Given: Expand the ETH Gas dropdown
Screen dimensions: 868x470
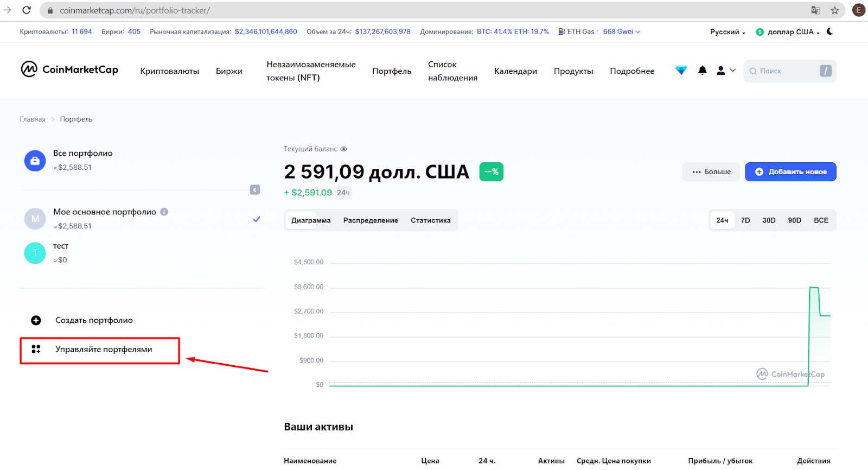Looking at the screenshot, I should (638, 31).
